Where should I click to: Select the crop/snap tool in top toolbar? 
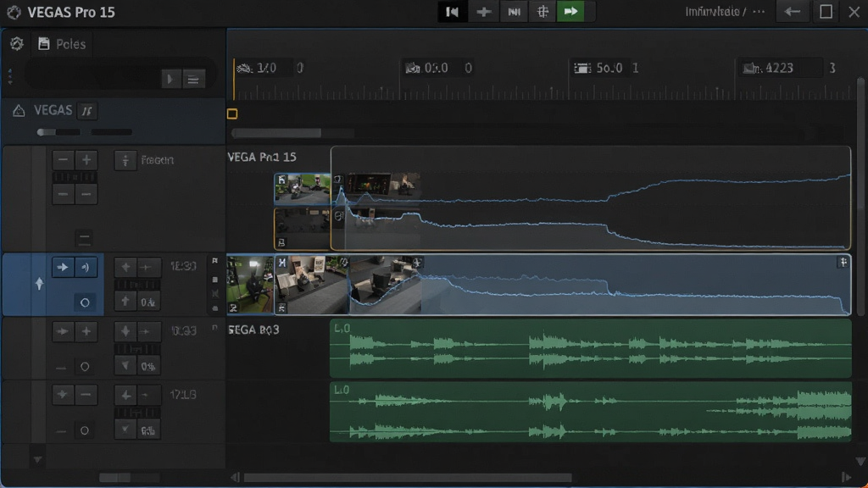coord(542,12)
